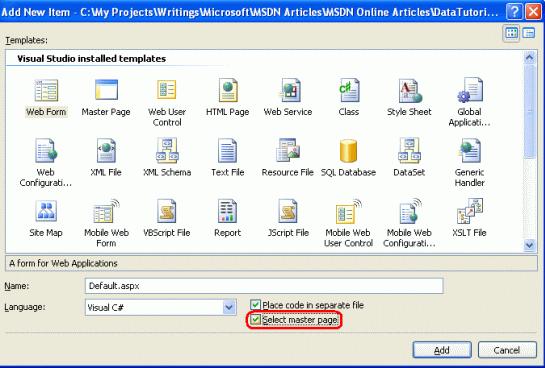Open the Language dropdown showing Visual C#
Screen dimensions: 545x368
point(229,307)
